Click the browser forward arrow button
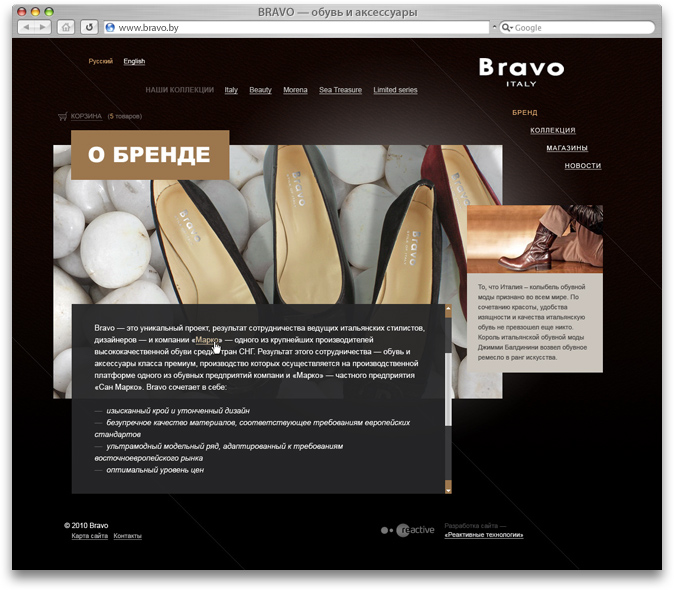 point(43,28)
